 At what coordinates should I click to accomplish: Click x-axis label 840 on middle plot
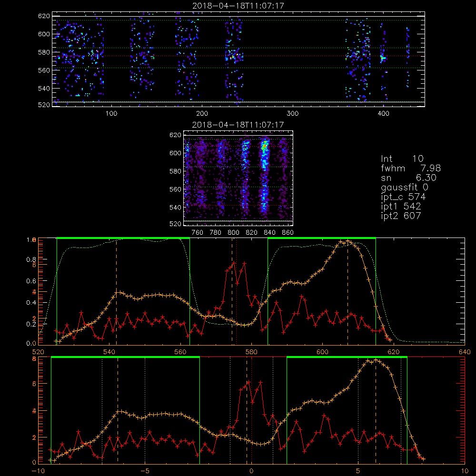click(x=269, y=233)
